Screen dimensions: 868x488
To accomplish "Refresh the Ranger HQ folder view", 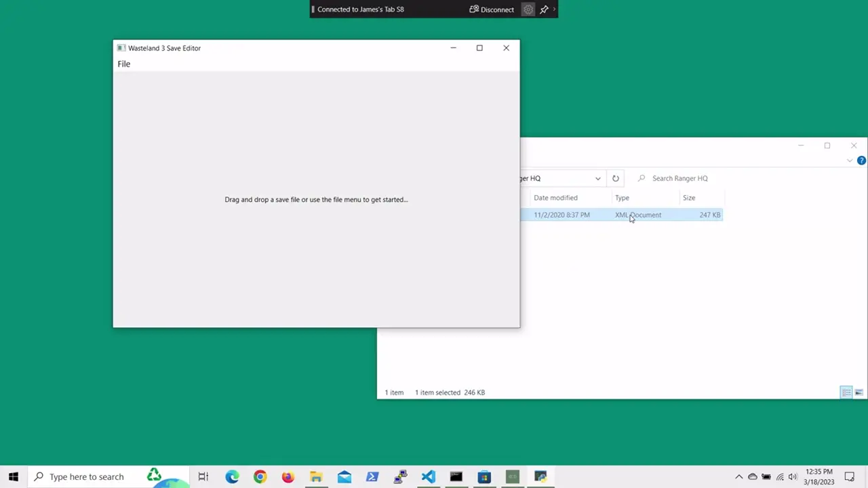I will click(x=616, y=178).
